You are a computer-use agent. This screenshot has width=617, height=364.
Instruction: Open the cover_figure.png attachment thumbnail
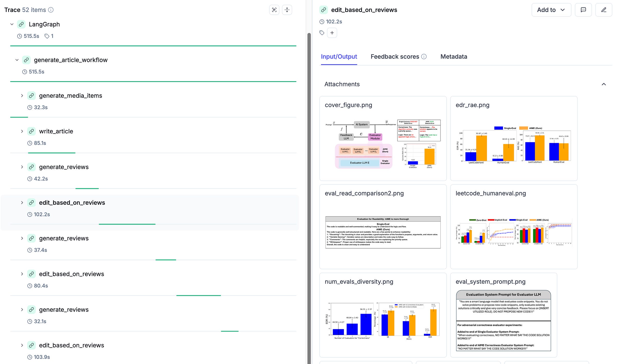pos(383,144)
